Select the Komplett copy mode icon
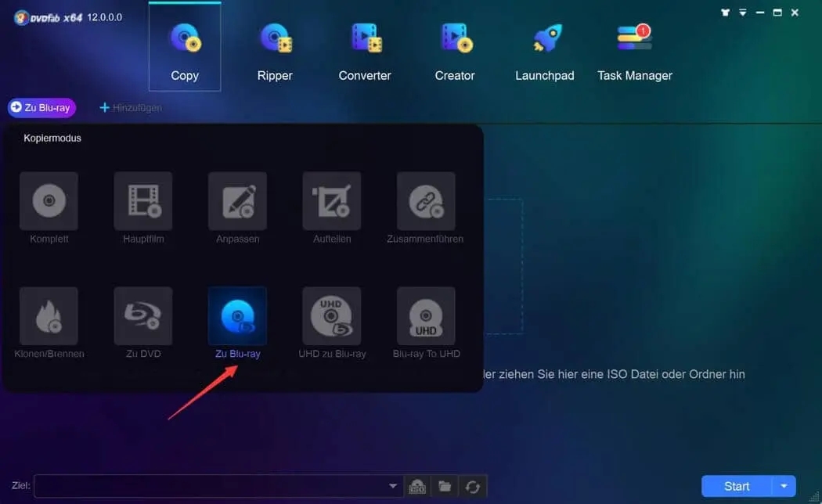Image resolution: width=822 pixels, height=504 pixels. (49, 201)
